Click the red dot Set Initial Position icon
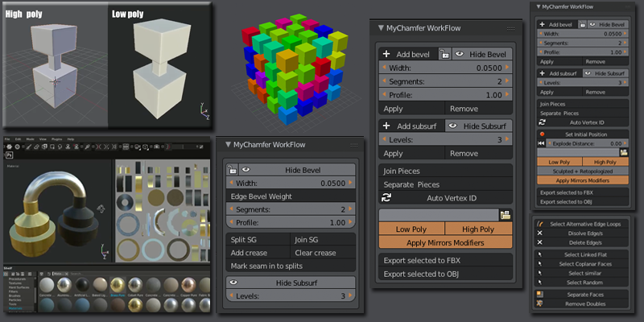 pyautogui.click(x=542, y=134)
